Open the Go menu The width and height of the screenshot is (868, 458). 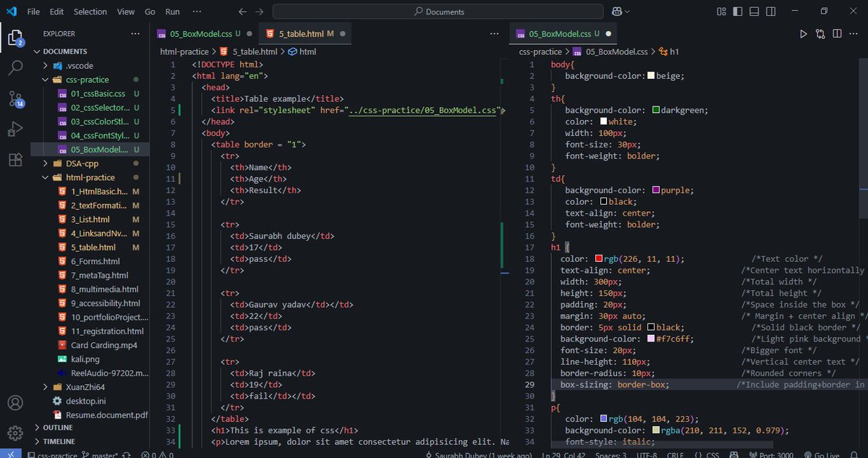click(150, 12)
